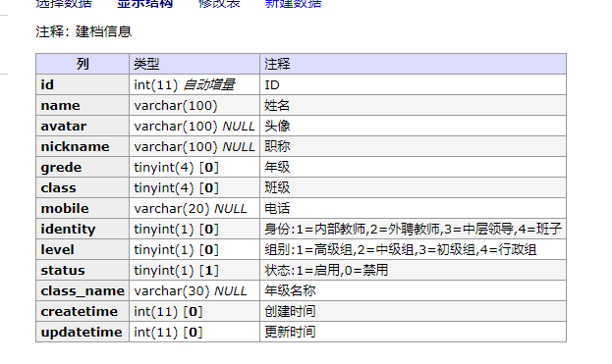The width and height of the screenshot is (612, 364).
Task: Click tinyint(4) [0] in class row
Action: coord(195,187)
